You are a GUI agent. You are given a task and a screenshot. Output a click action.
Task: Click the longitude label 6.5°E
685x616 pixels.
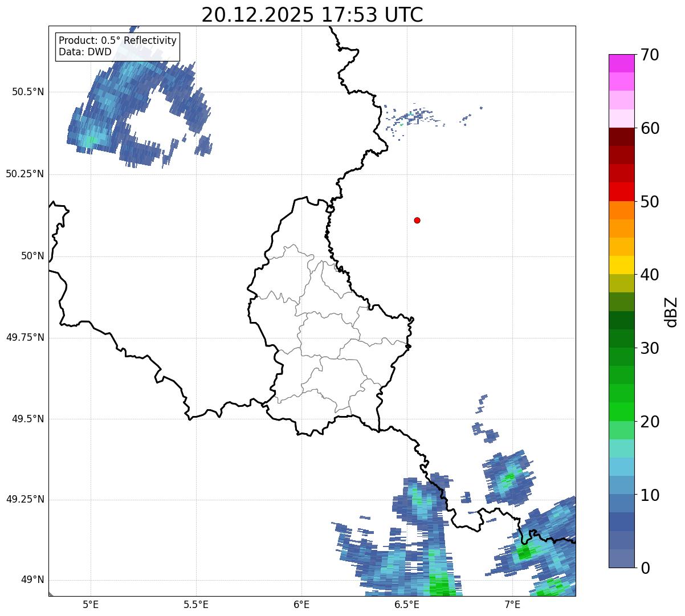[x=407, y=605]
